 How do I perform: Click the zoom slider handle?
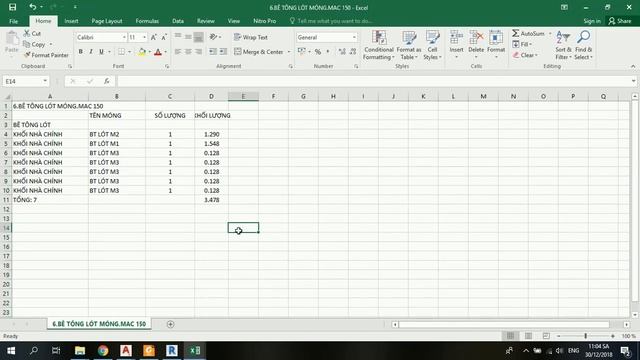point(585,336)
